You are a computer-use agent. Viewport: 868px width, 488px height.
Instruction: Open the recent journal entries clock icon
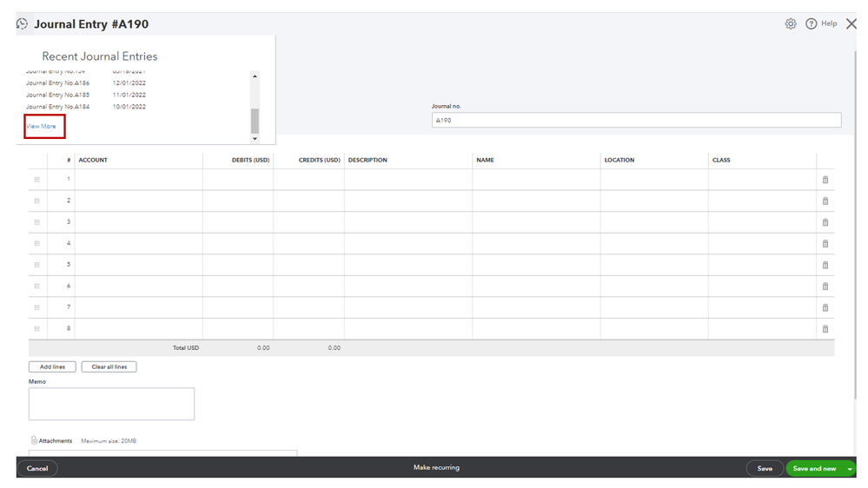22,23
